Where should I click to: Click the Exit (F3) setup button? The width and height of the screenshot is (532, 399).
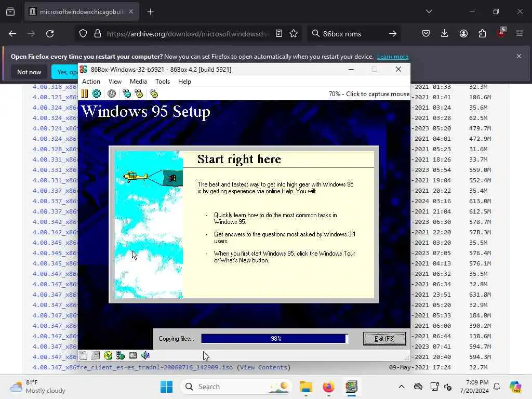384,339
